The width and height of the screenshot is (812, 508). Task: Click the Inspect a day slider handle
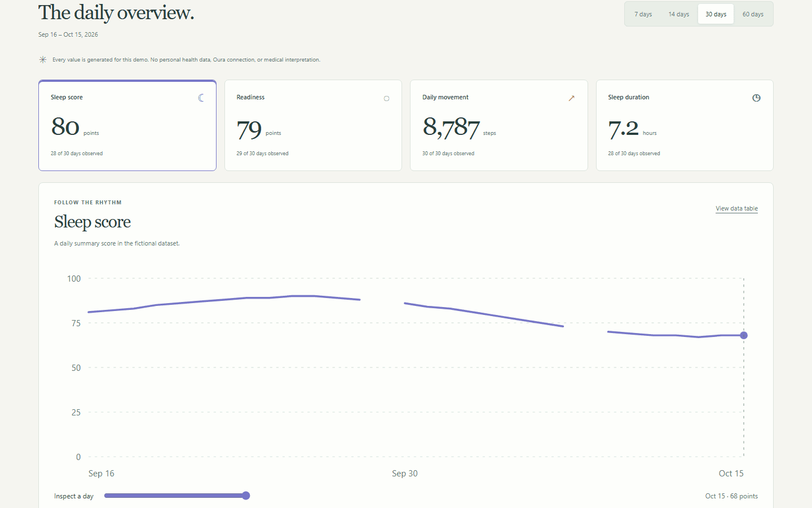246,496
